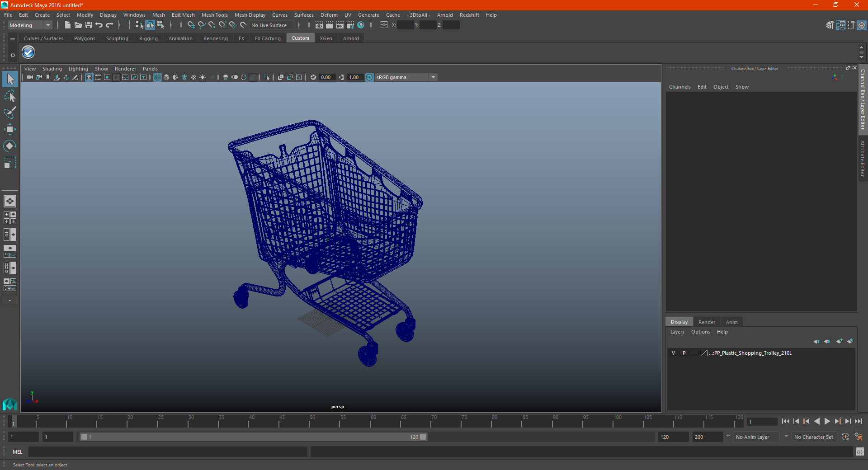
Task: Activate the Lasso Select tool
Action: tap(10, 96)
